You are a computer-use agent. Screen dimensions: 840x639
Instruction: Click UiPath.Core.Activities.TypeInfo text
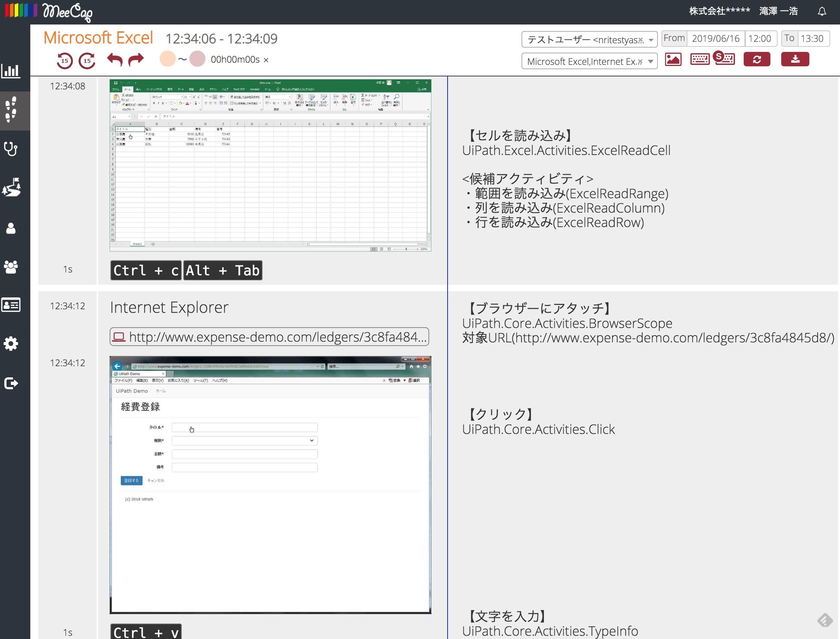pos(550,631)
